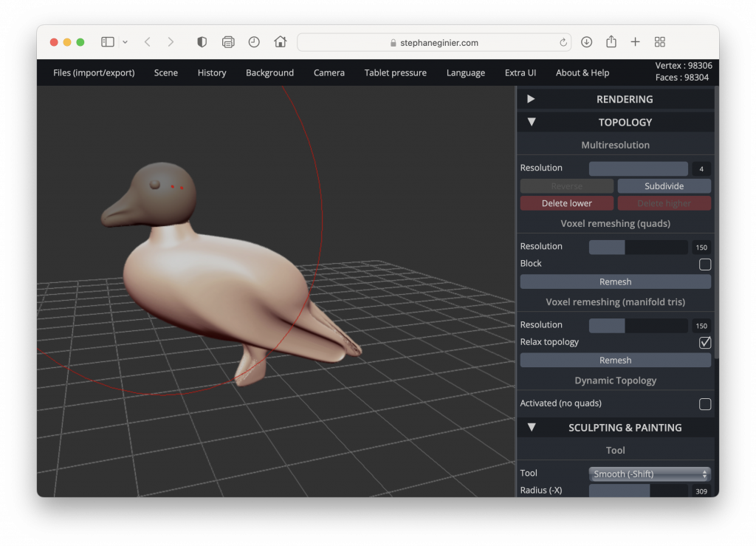Image resolution: width=756 pixels, height=546 pixels.
Task: Open the Tablet pressure menu
Action: click(396, 73)
